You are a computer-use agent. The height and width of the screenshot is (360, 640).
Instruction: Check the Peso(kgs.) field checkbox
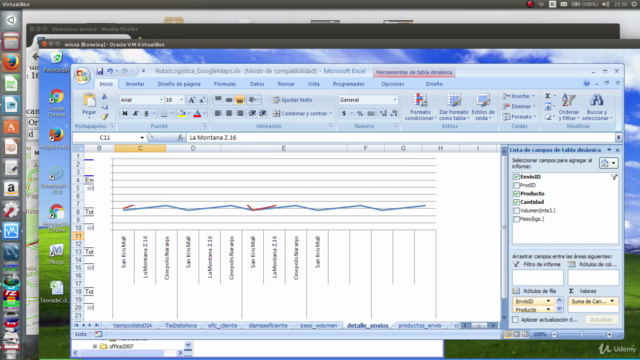point(516,219)
